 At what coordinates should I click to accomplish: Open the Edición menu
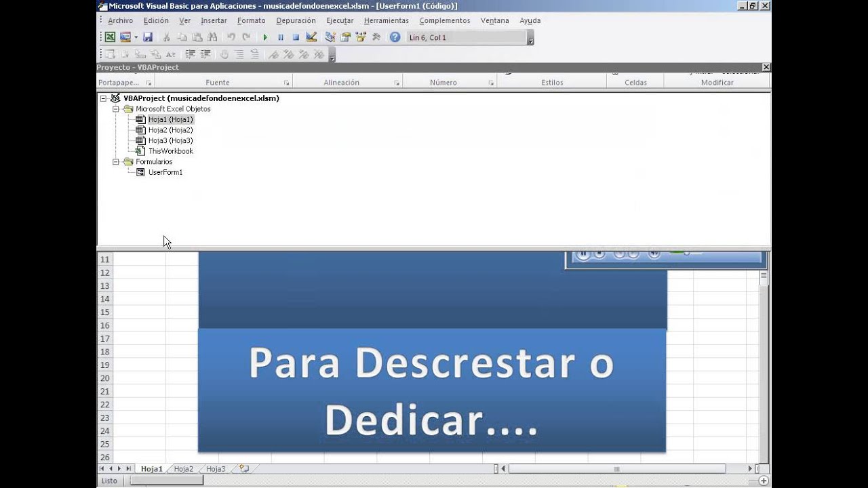tap(156, 20)
